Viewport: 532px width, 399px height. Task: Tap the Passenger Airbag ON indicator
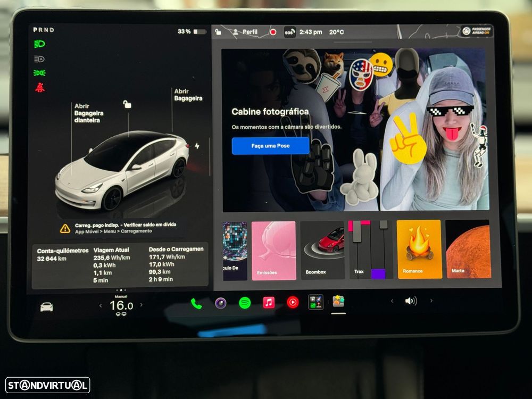pyautogui.click(x=477, y=31)
